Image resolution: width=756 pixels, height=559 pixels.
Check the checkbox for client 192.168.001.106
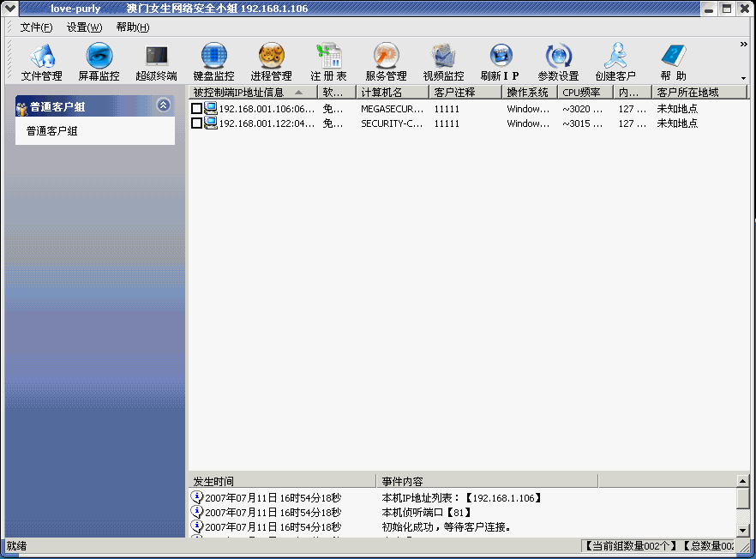197,109
